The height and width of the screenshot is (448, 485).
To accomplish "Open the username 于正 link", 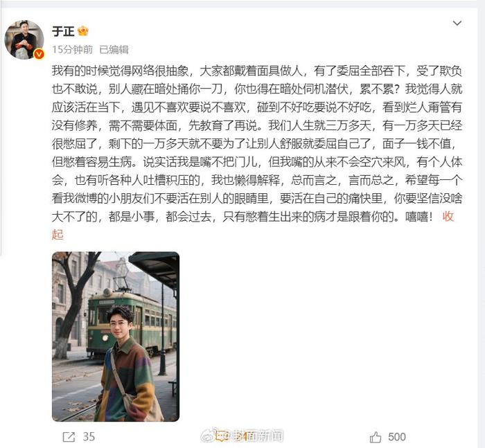I will [63, 31].
